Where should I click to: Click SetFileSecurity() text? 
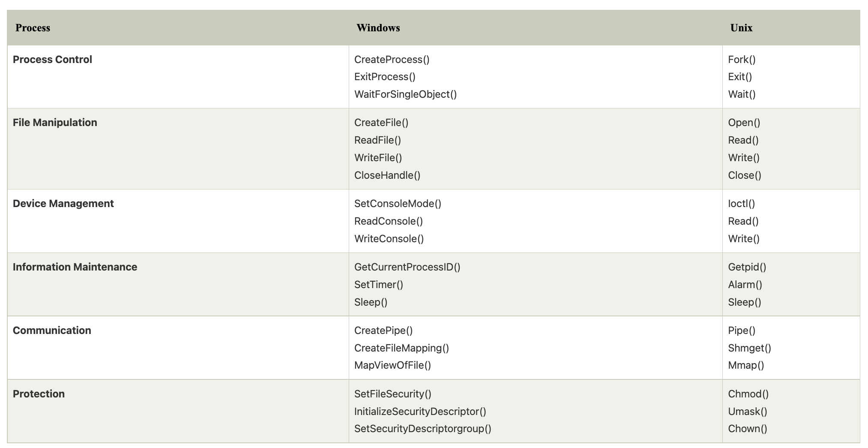click(x=393, y=394)
